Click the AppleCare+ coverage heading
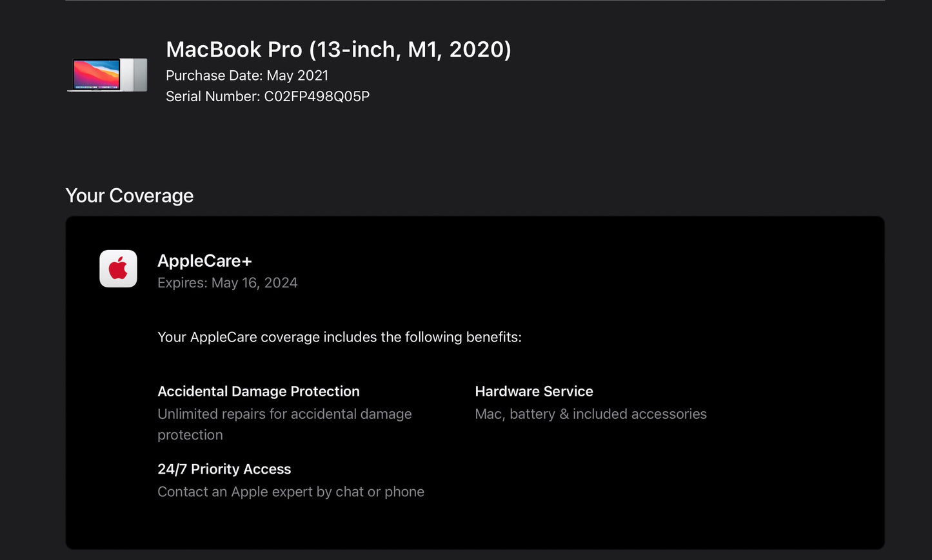 205,260
